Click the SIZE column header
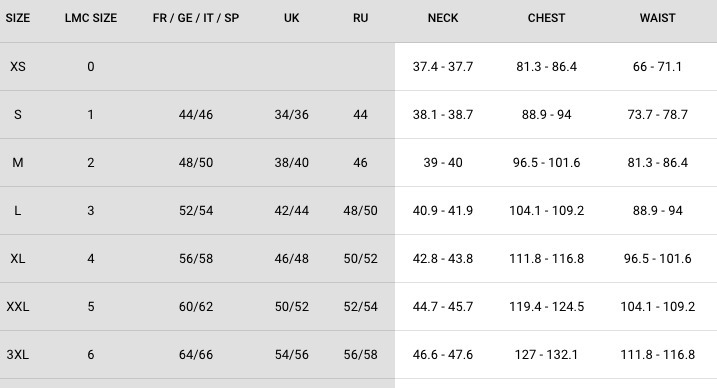The image size is (717, 388). point(18,18)
